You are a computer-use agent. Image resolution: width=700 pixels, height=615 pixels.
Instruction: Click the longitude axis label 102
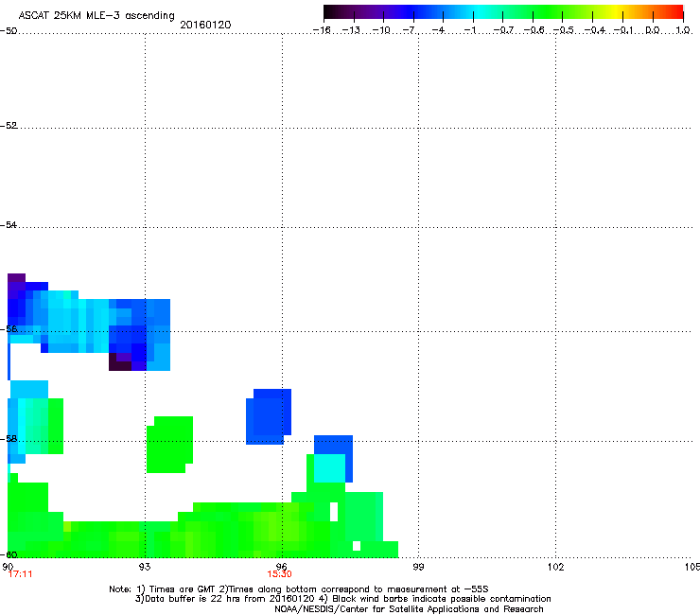pyautogui.click(x=555, y=567)
